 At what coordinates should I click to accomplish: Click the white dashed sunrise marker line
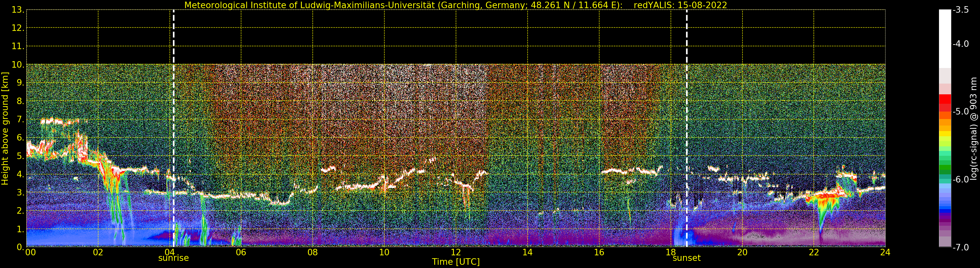(x=174, y=128)
